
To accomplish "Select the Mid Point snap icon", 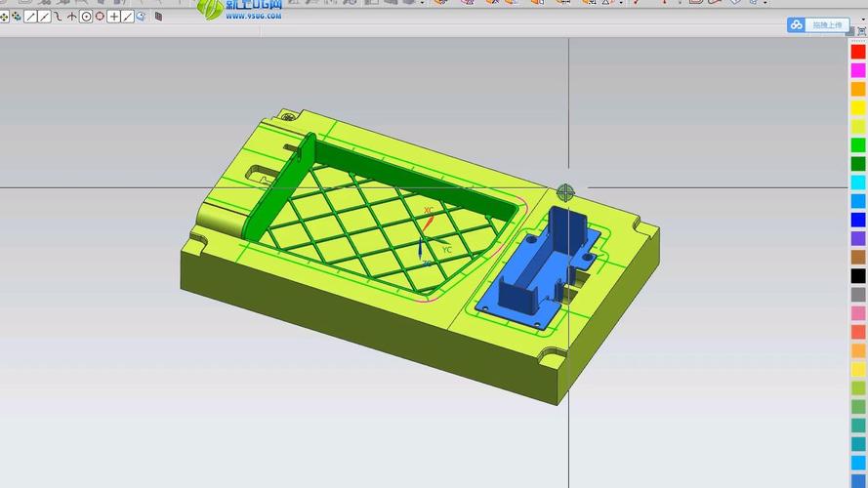I will [x=45, y=17].
